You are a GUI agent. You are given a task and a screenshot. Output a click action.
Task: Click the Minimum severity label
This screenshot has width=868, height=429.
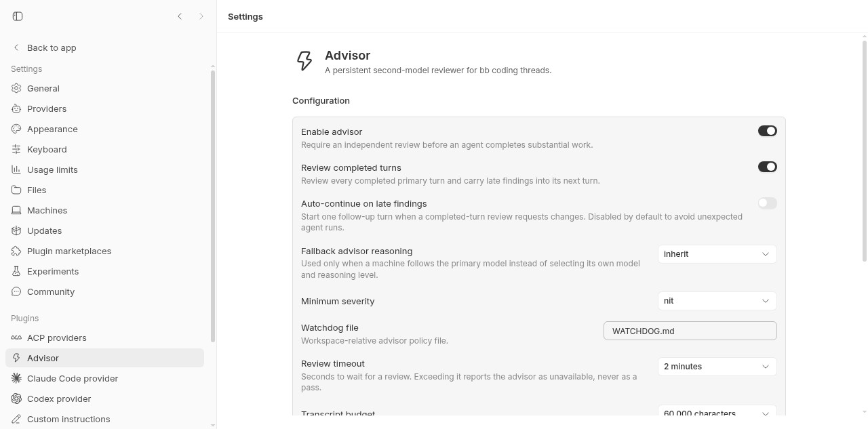click(x=338, y=301)
